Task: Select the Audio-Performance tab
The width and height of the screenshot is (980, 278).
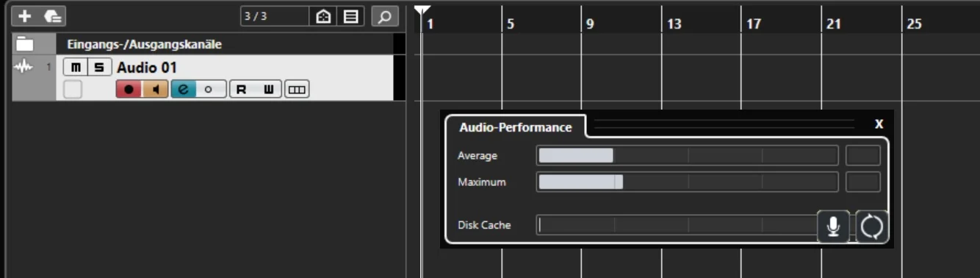Action: (516, 127)
